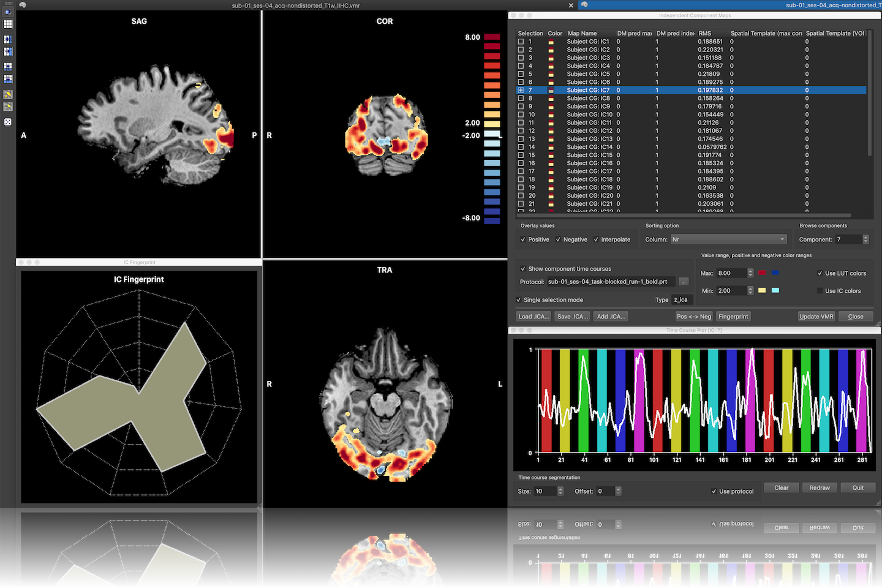Click the grid icon with down arrow
The height and width of the screenshot is (588, 882).
[x=8, y=79]
